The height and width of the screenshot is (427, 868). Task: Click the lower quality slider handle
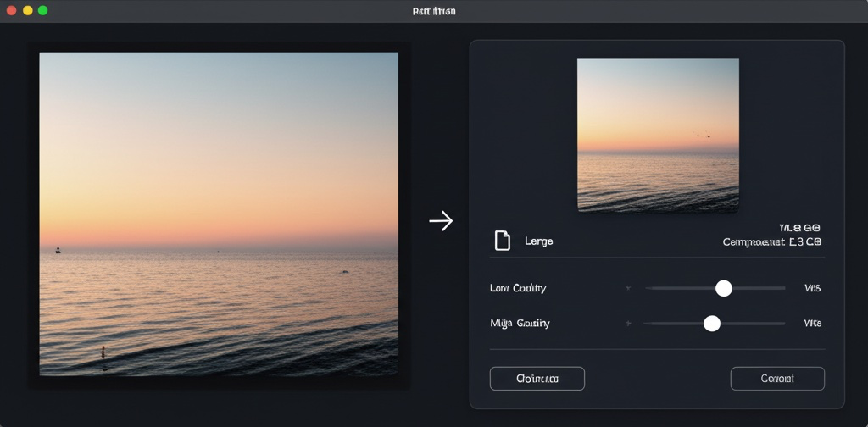712,323
